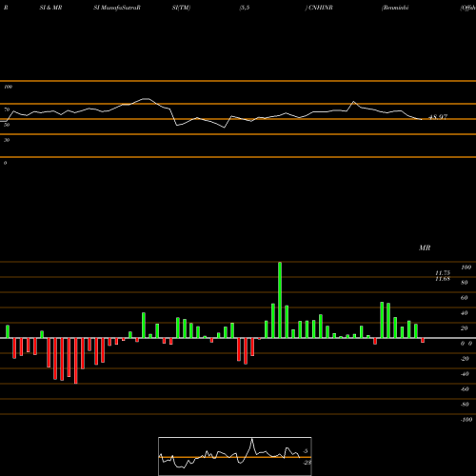Click the 50 level label on RSI axis
This screenshot has width=476, height=476.
tap(7, 125)
